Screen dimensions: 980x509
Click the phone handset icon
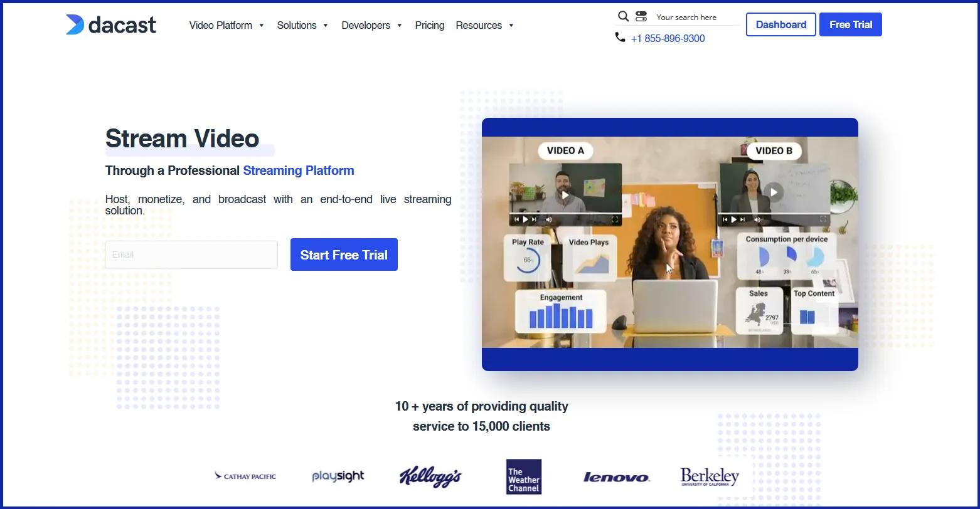620,38
